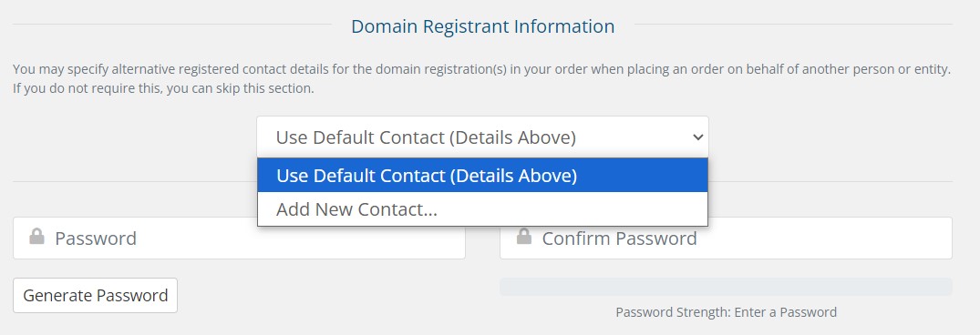This screenshot has height=335, width=980.
Task: Click the lock icon in Password field
Action: point(36,237)
